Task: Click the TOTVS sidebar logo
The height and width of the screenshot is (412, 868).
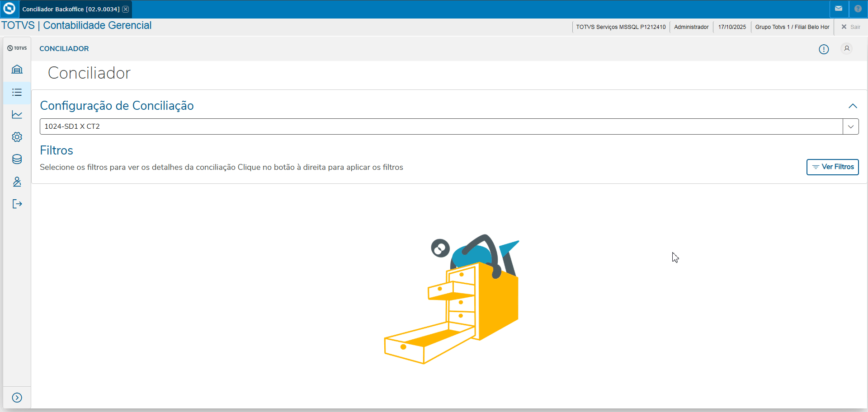Action: pos(17,48)
